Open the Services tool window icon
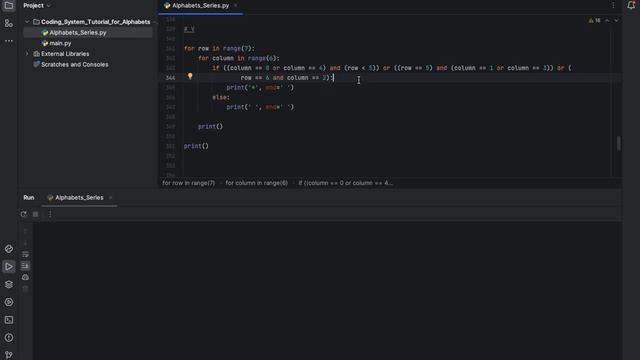This screenshot has width=640, height=360. [x=9, y=302]
